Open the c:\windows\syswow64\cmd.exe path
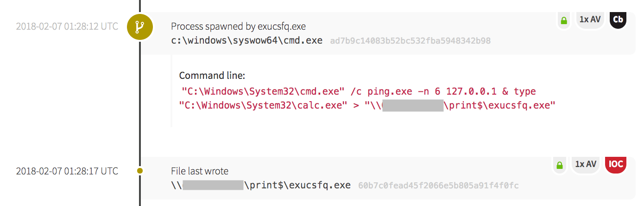 pyautogui.click(x=246, y=40)
